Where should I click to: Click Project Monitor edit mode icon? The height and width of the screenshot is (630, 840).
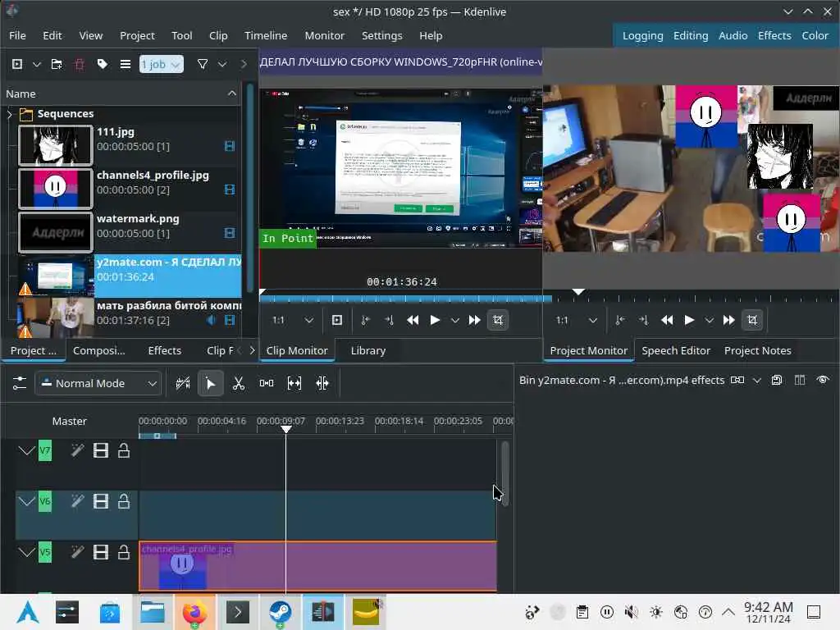point(752,321)
